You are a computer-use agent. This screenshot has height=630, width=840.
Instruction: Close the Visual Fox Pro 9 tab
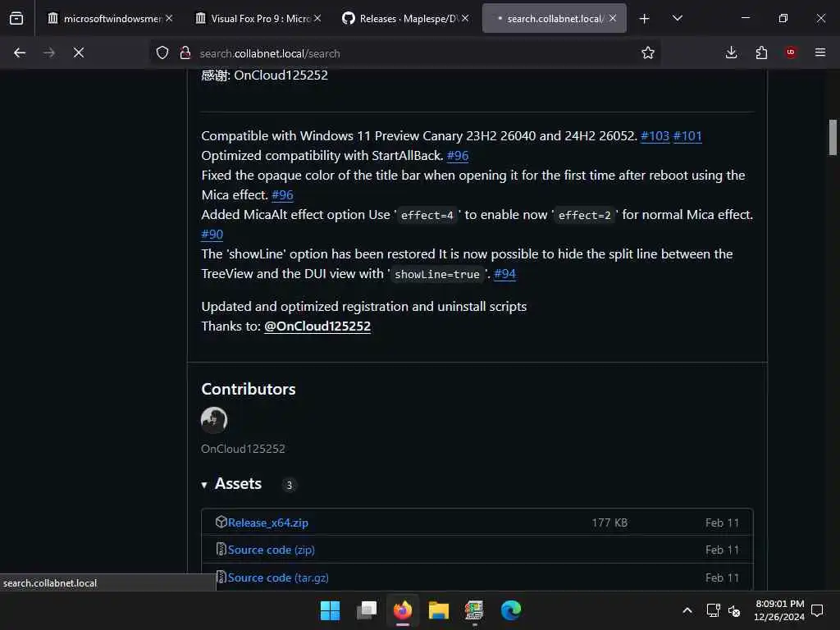click(x=317, y=18)
